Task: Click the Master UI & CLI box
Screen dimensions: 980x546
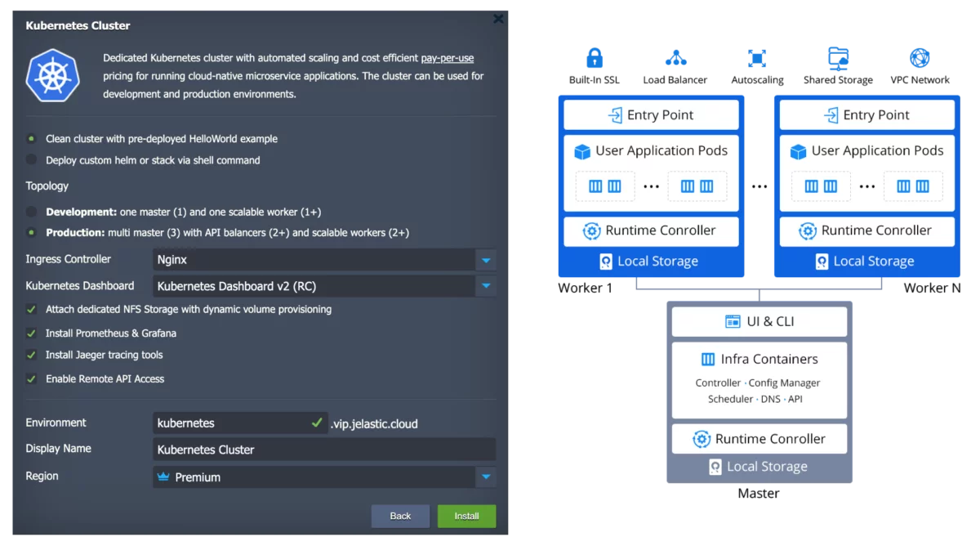Action: pos(759,322)
